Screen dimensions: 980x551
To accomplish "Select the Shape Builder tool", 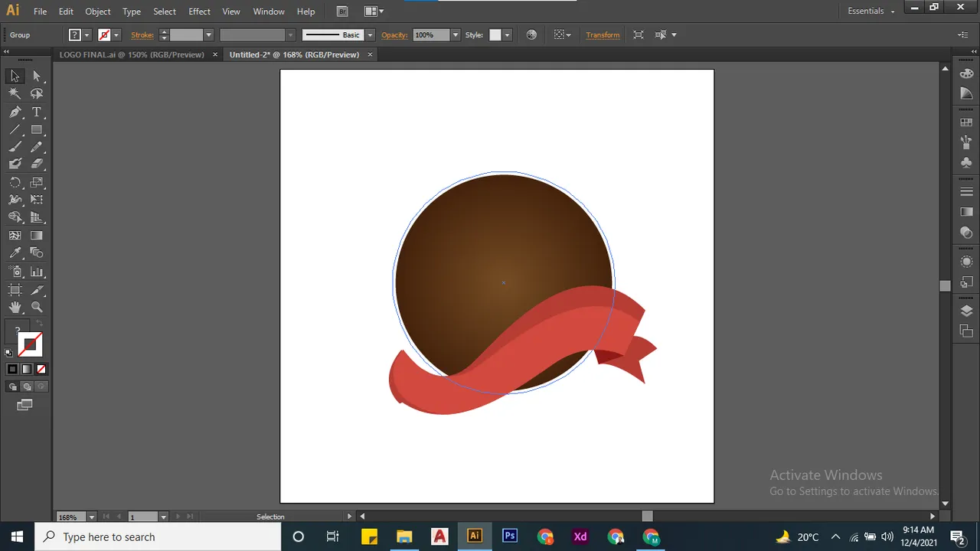I will (15, 217).
